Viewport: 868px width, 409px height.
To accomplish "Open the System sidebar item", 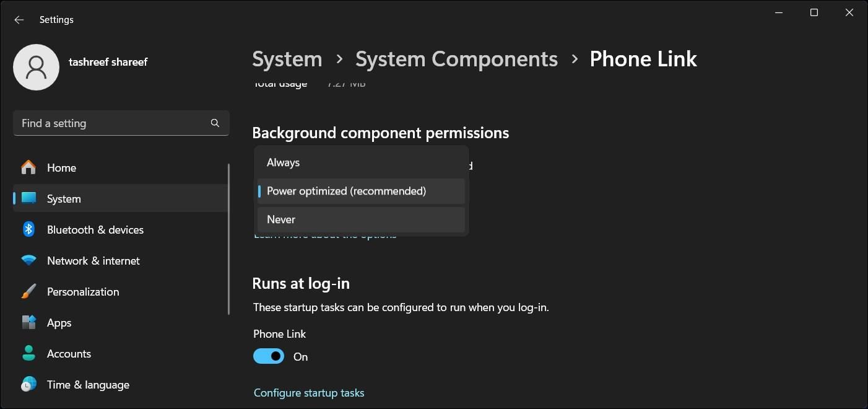I will pyautogui.click(x=64, y=199).
